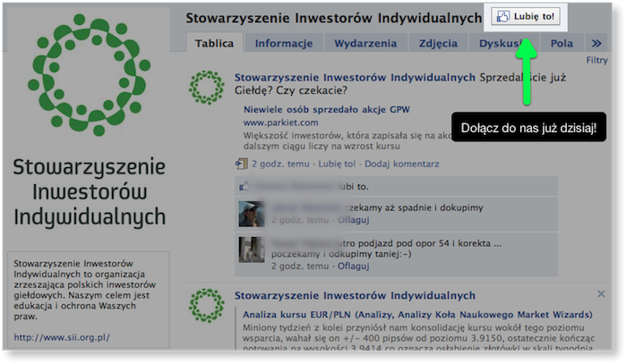Image resolution: width=626 pixels, height=364 pixels.
Task: Dismiss the EUR/PLN post with X
Action: (x=601, y=294)
